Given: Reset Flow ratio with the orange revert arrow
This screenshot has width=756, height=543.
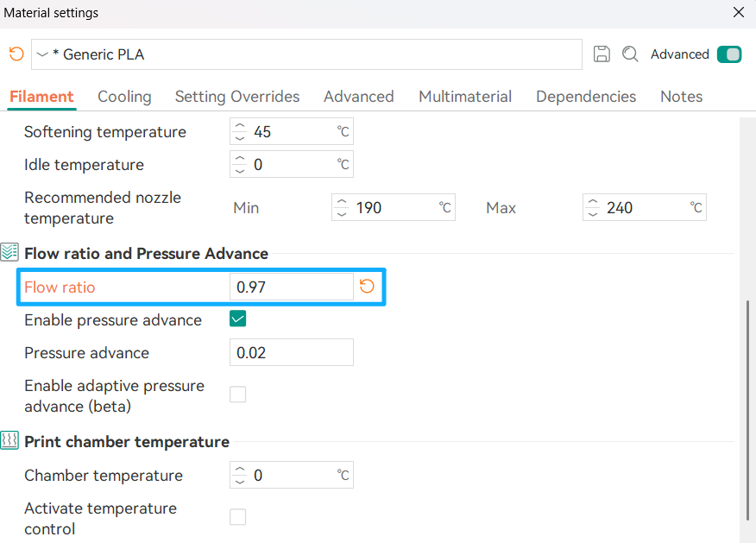Looking at the screenshot, I should [367, 287].
